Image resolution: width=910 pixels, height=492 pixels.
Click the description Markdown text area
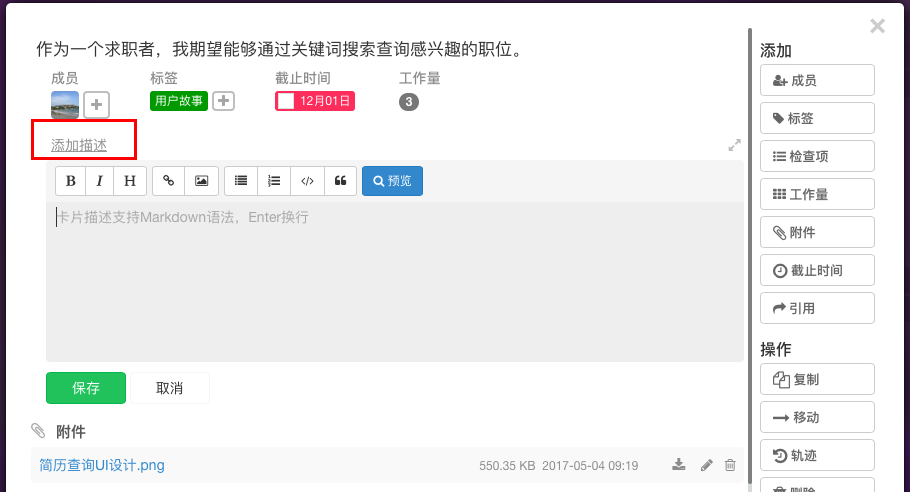point(395,281)
